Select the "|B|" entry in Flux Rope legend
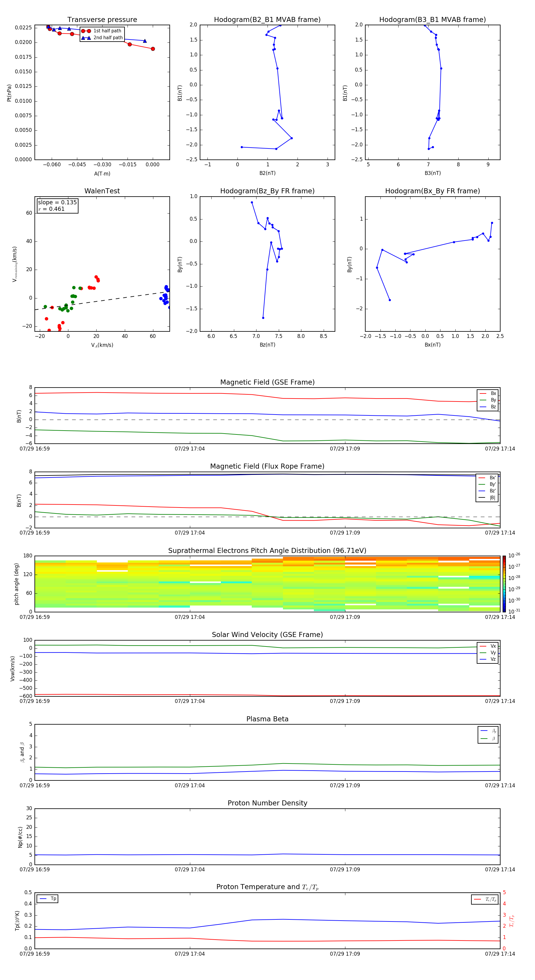 [x=487, y=498]
